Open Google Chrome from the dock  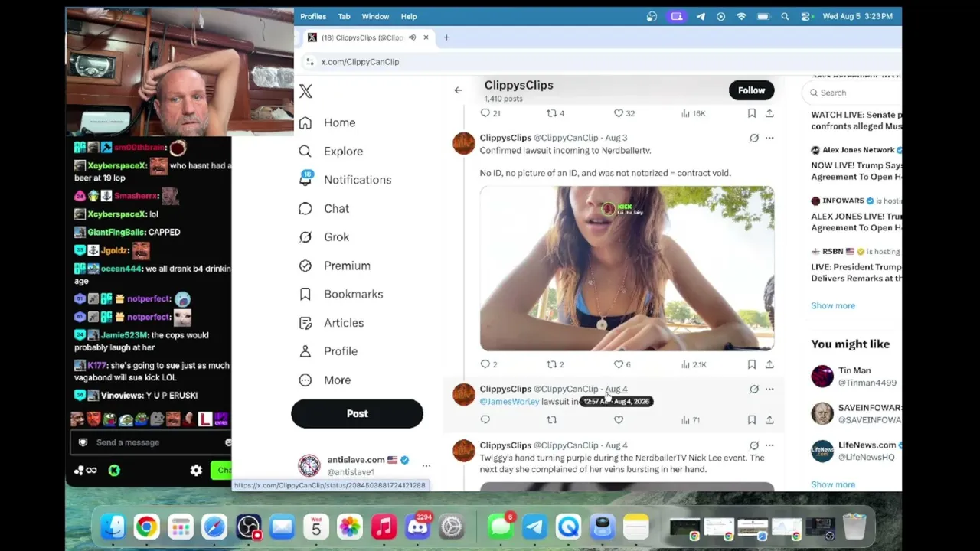pos(145,527)
